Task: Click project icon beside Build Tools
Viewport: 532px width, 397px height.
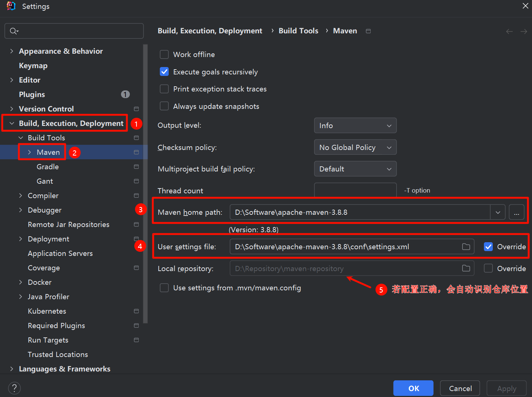Action: point(136,138)
